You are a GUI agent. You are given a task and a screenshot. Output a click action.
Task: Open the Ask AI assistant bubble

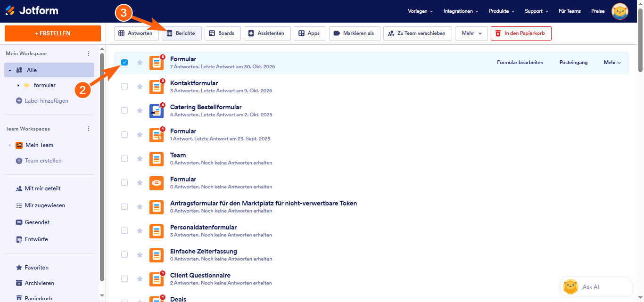[595, 286]
